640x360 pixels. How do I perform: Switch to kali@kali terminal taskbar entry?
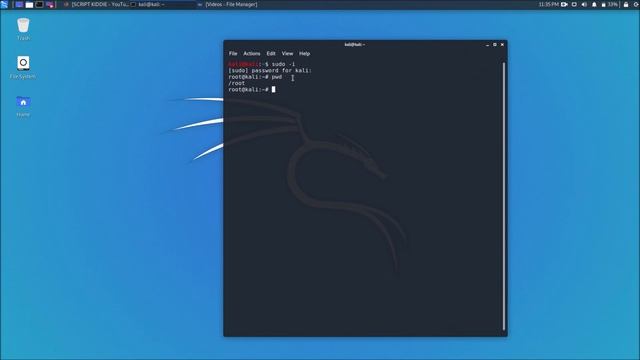click(x=162, y=4)
